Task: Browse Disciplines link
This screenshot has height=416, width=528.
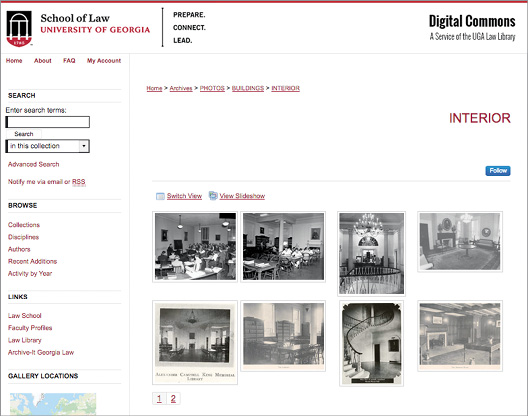Action: coord(24,237)
